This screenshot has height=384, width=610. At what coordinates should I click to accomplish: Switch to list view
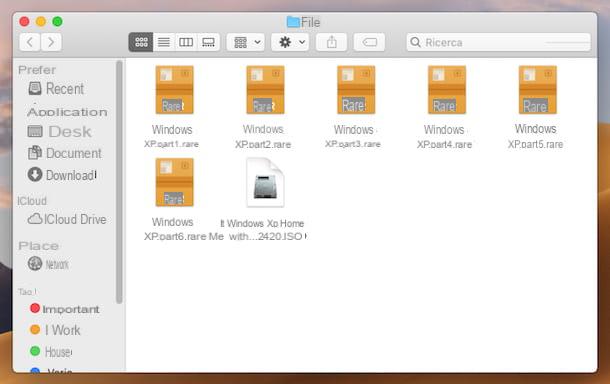pyautogui.click(x=164, y=42)
